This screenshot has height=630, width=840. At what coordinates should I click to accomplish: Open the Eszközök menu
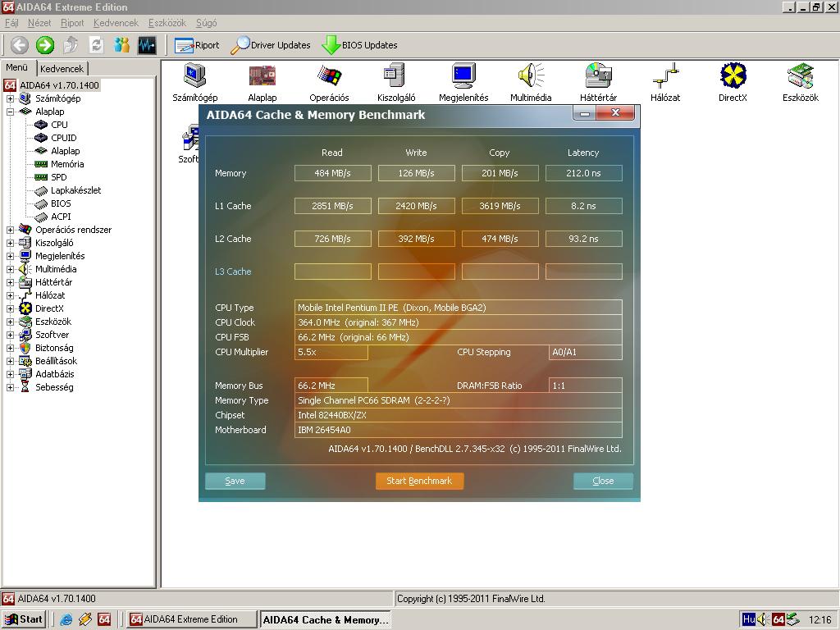pyautogui.click(x=167, y=23)
